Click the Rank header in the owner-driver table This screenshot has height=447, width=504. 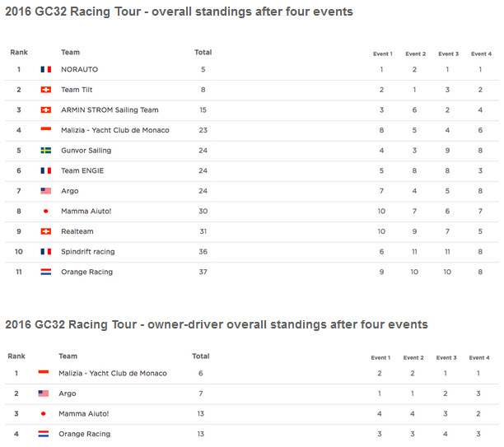pyautogui.click(x=16, y=356)
